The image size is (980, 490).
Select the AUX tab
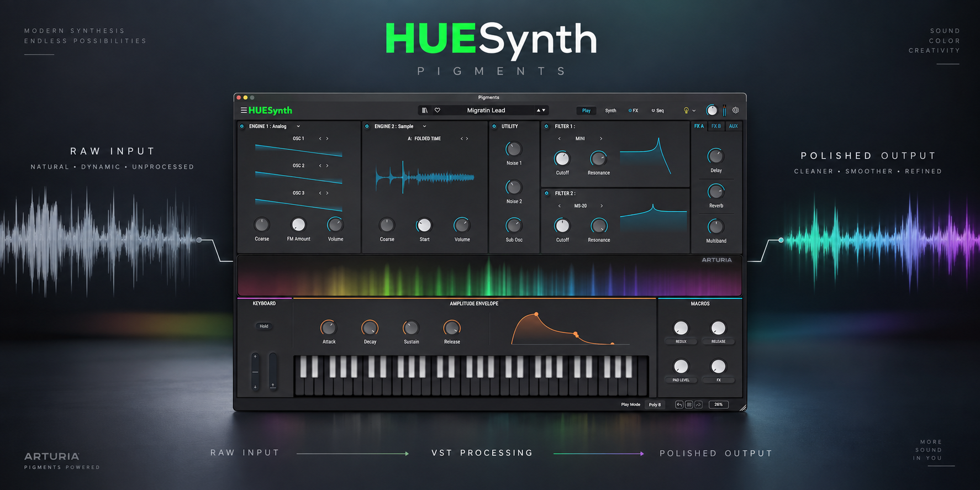click(734, 127)
